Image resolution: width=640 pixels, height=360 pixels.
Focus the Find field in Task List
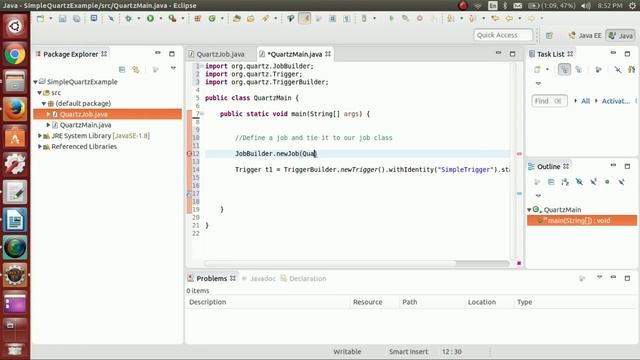coord(549,101)
